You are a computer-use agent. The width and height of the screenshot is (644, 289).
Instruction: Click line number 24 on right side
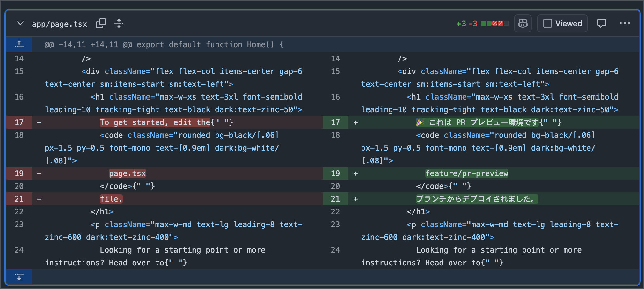(335, 250)
